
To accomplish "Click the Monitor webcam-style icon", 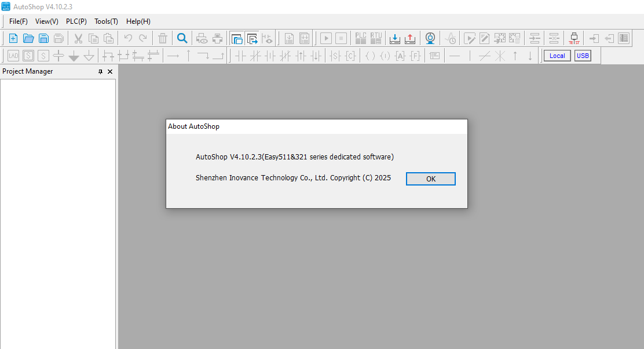I will 430,39.
